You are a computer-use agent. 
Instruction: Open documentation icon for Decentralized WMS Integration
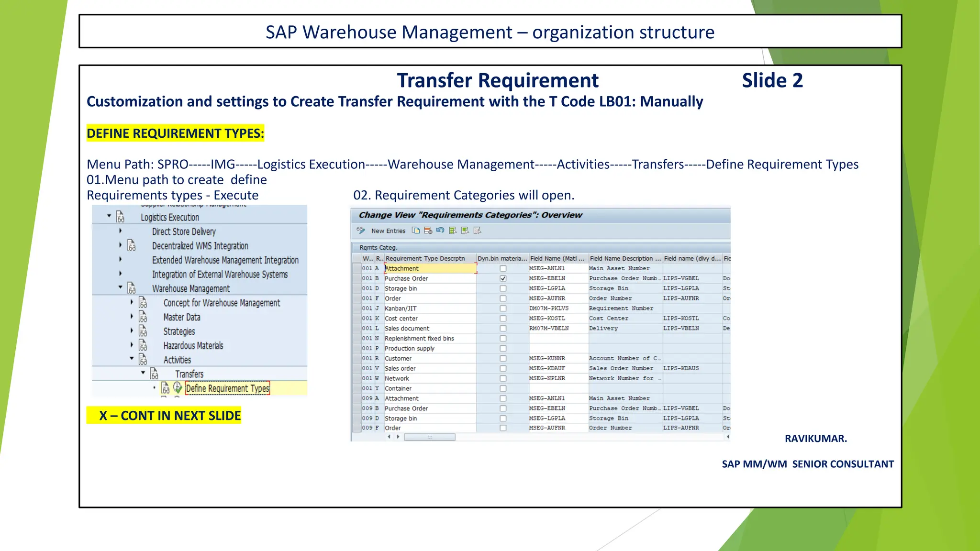coord(132,246)
